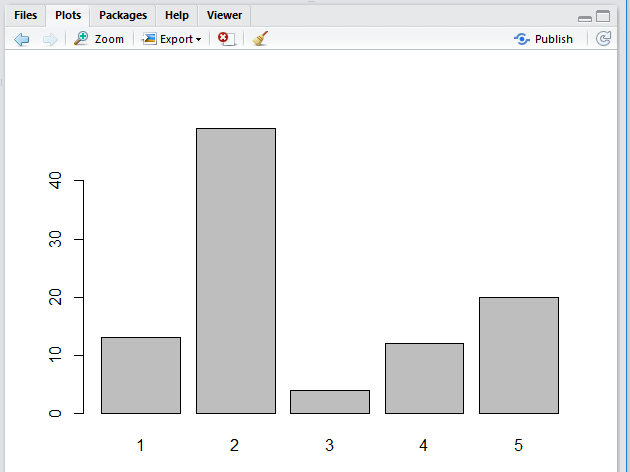Click the y-axis label 30
This screenshot has height=472, width=630.
pos(55,239)
